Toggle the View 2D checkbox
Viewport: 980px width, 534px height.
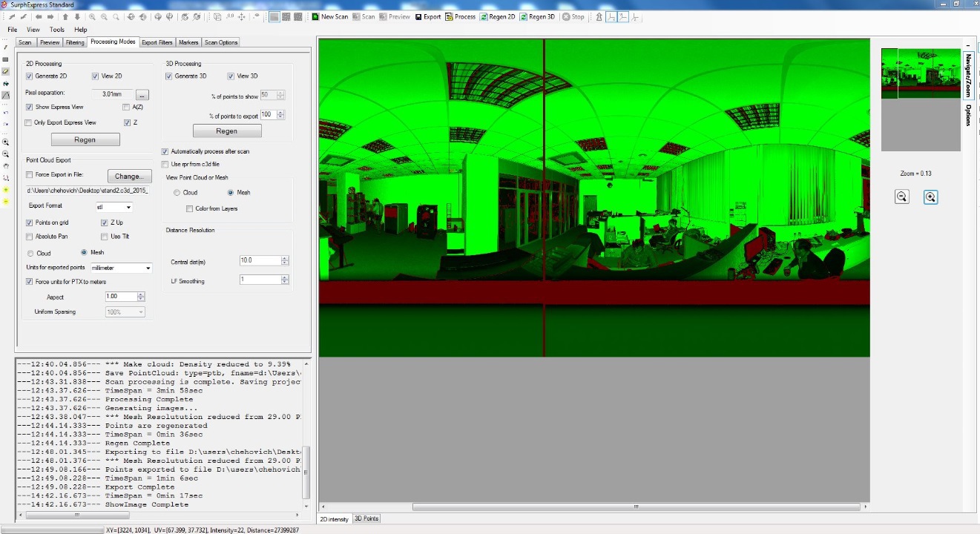(96, 76)
